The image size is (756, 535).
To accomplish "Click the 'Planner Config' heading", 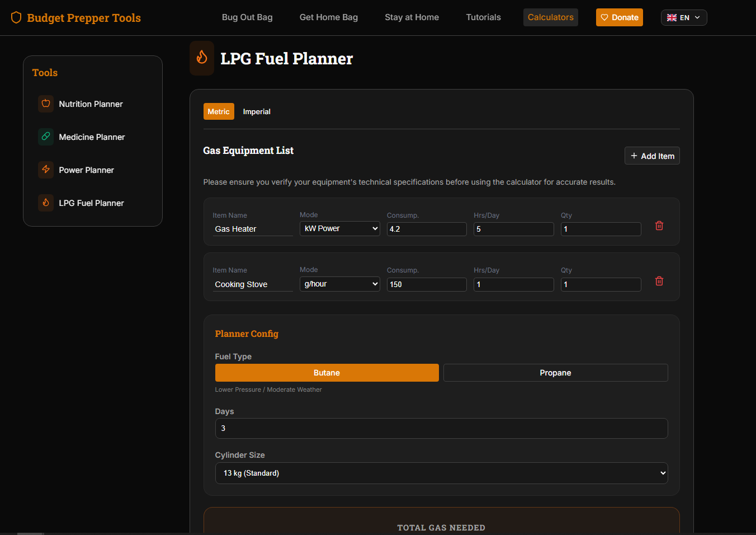I will 247,334.
